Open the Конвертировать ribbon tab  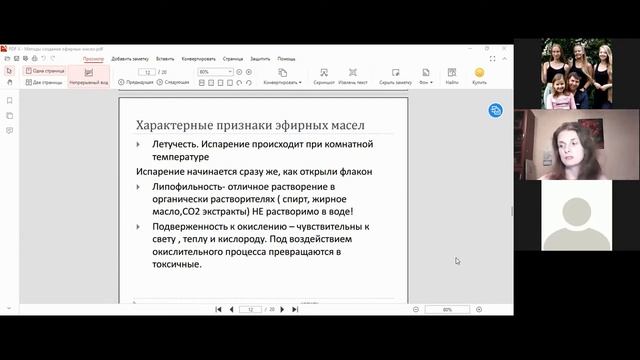click(198, 59)
